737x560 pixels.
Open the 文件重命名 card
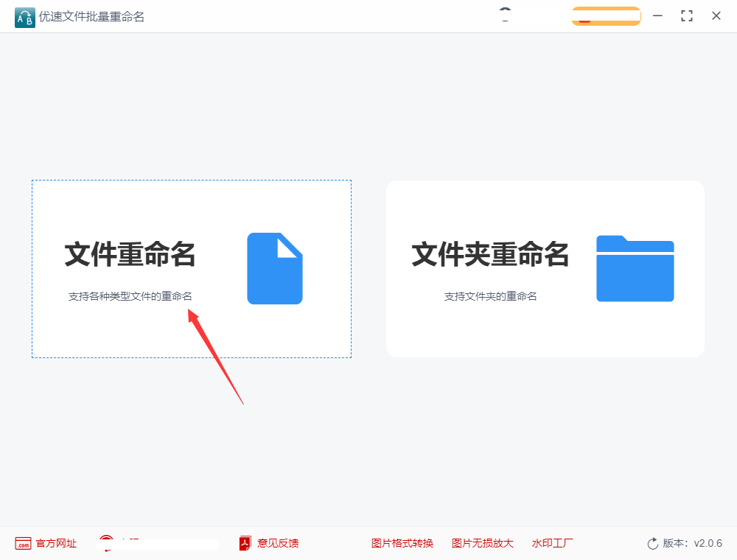(x=192, y=269)
